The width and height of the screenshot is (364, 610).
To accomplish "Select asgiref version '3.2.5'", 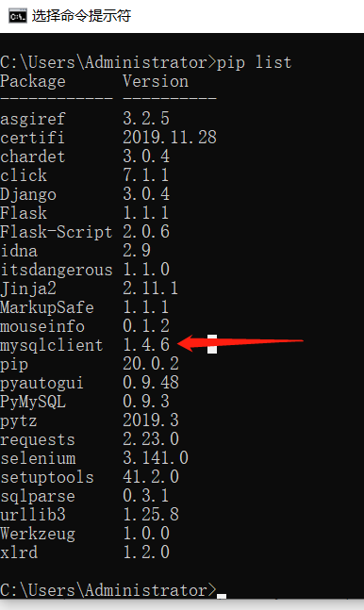I will pyautogui.click(x=146, y=119).
